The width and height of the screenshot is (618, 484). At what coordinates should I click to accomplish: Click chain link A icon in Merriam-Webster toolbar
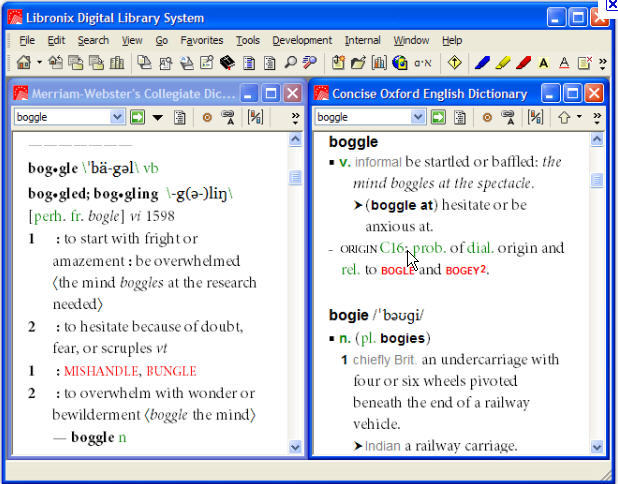(x=228, y=117)
